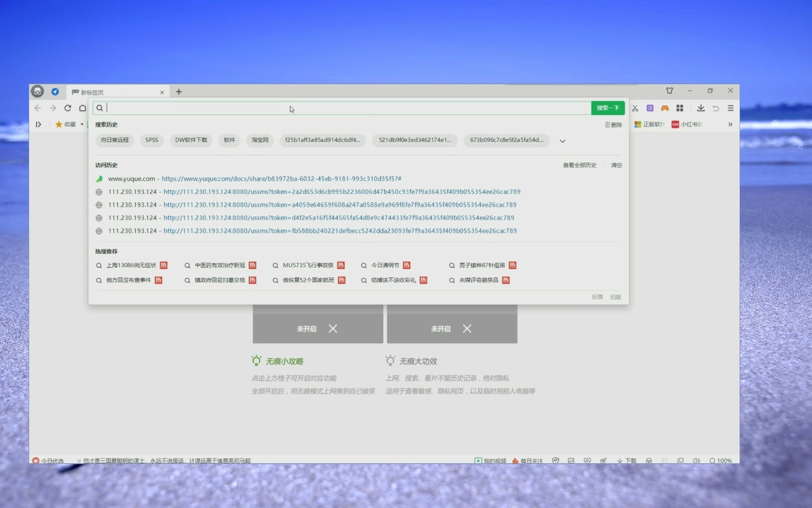Open www.yuque.com history entry
812x508 pixels.
click(x=248, y=179)
